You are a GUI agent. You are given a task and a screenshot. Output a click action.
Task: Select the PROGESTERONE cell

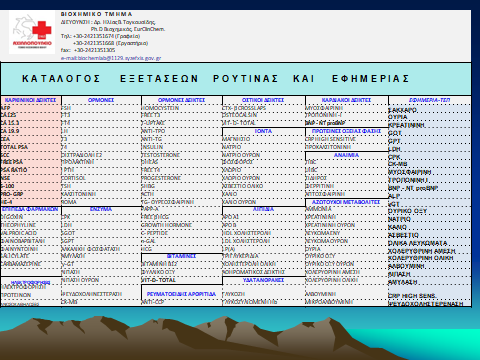coord(161,178)
